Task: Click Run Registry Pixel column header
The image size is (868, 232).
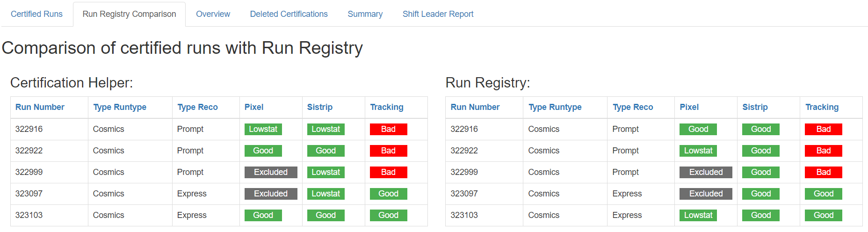Action: (689, 107)
